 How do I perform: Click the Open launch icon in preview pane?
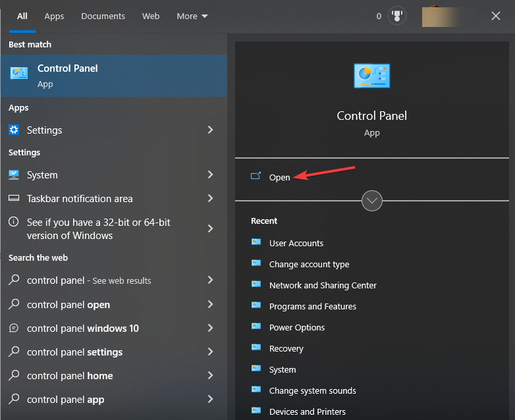[256, 176]
